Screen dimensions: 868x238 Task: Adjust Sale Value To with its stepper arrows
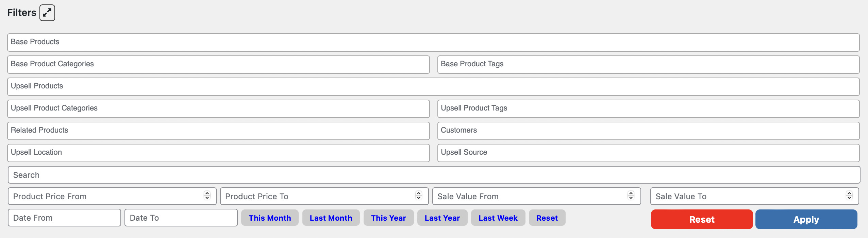pos(849,195)
